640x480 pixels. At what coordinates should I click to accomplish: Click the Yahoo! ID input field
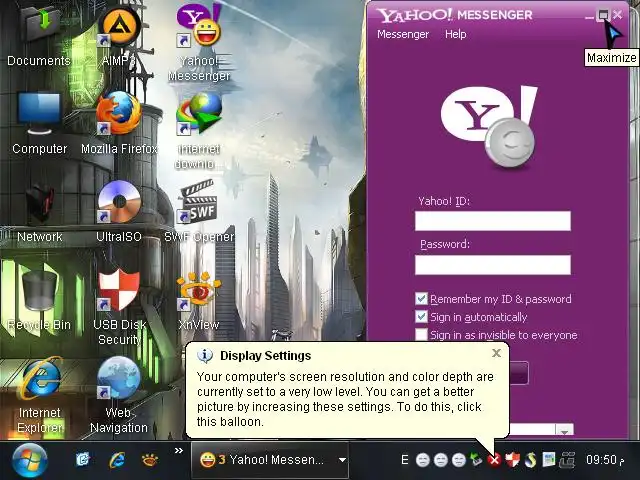point(493,221)
